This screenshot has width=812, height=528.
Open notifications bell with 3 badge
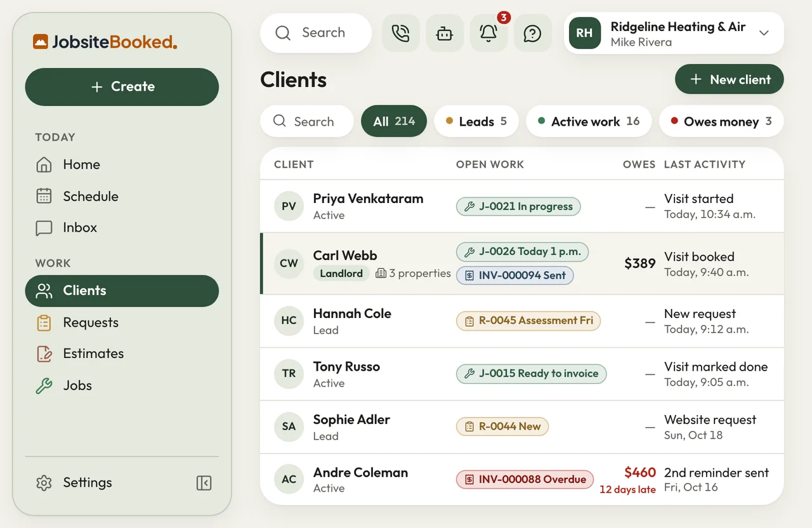pos(488,33)
